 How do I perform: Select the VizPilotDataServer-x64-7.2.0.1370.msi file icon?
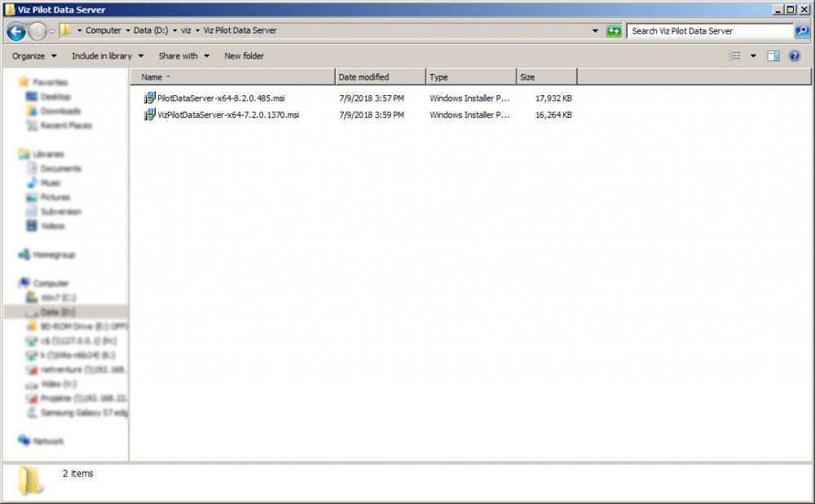click(x=150, y=115)
